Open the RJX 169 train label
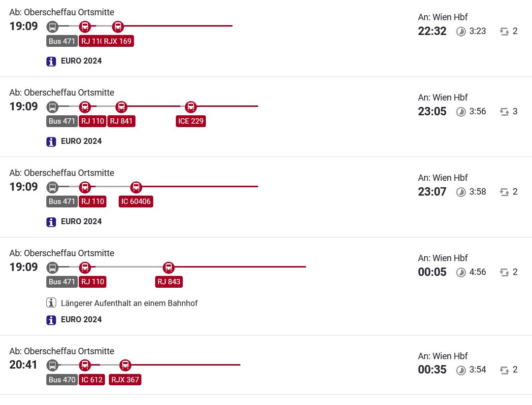This screenshot has height=405, width=532. 118,41
